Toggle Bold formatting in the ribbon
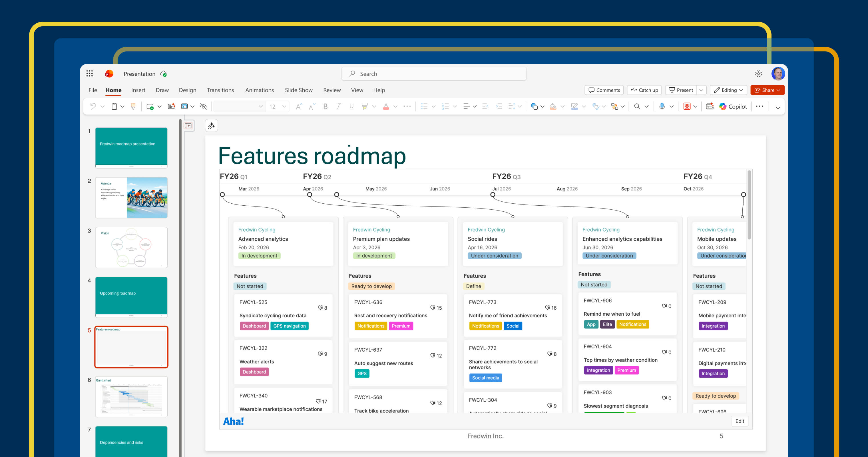868x457 pixels. coord(325,106)
